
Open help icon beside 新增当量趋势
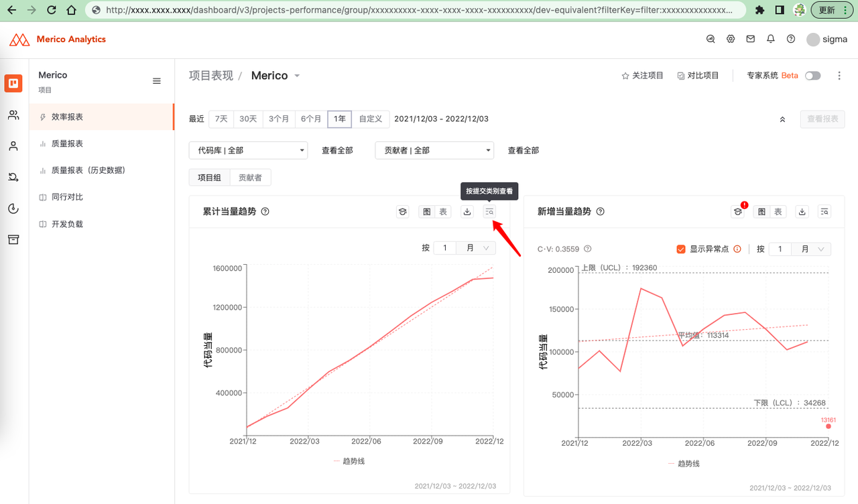coord(600,211)
